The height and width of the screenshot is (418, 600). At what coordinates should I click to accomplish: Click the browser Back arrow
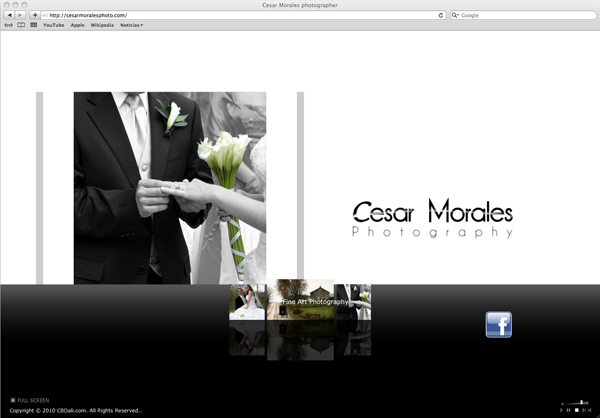9,15
